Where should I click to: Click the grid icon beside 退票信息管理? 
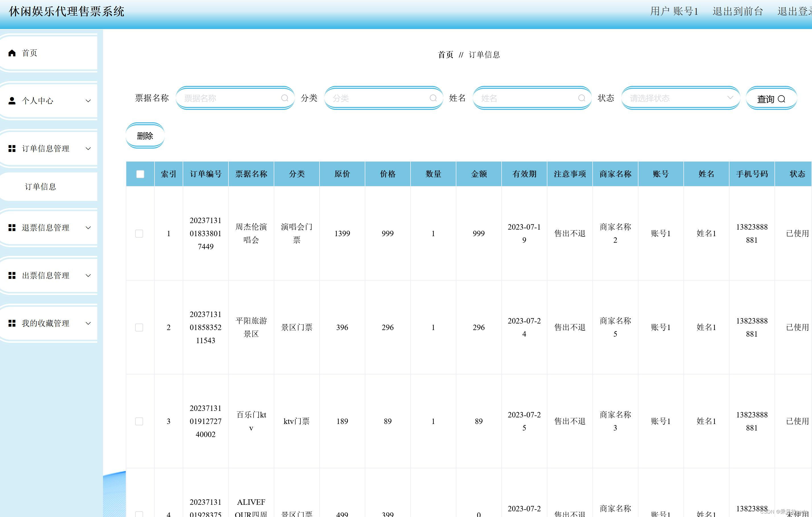pos(12,228)
